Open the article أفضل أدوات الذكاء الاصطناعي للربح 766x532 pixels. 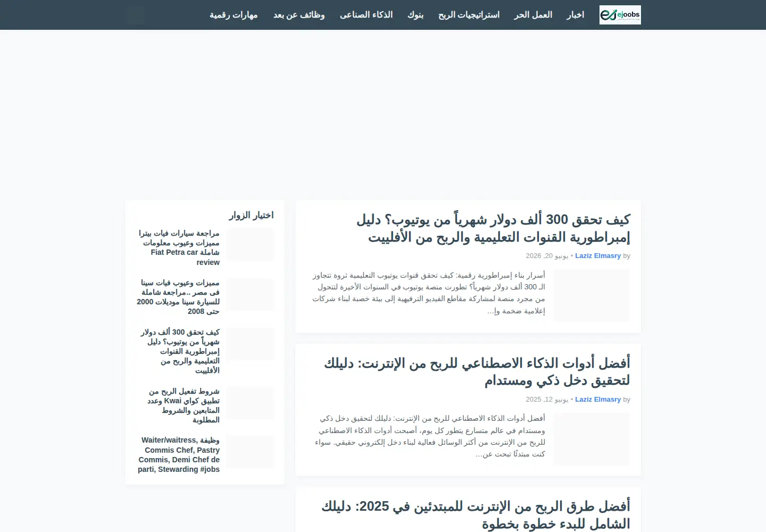click(477, 371)
